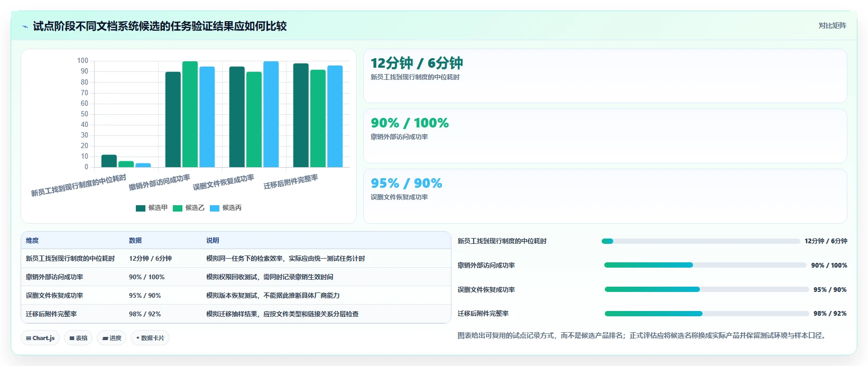Click the 迁移后附件完整率 progress bar

tap(707, 314)
